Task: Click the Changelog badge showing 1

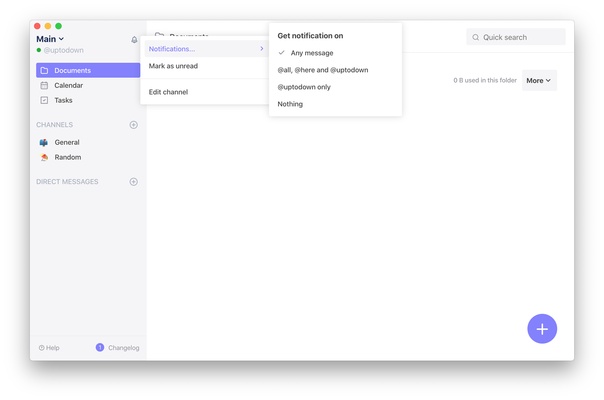Action: coord(100,348)
